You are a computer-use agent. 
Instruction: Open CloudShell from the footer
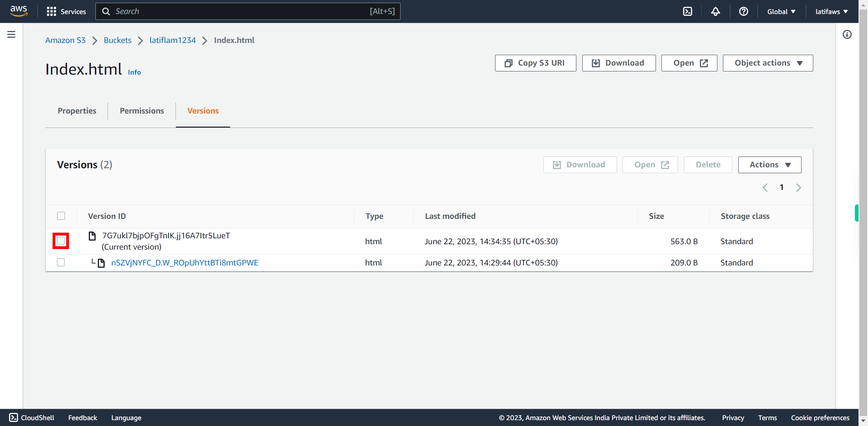pos(32,417)
